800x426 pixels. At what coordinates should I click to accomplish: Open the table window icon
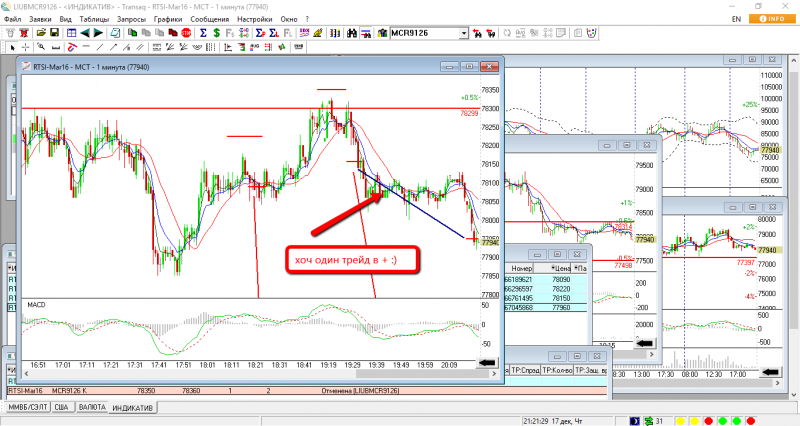click(71, 33)
